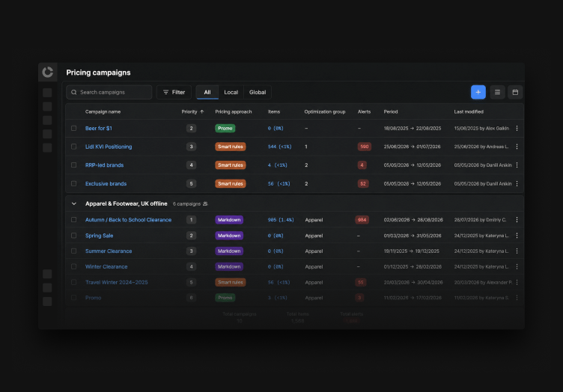Viewport: 563px width, 392px height.
Task: Click the Last modified column header
Action: click(469, 111)
